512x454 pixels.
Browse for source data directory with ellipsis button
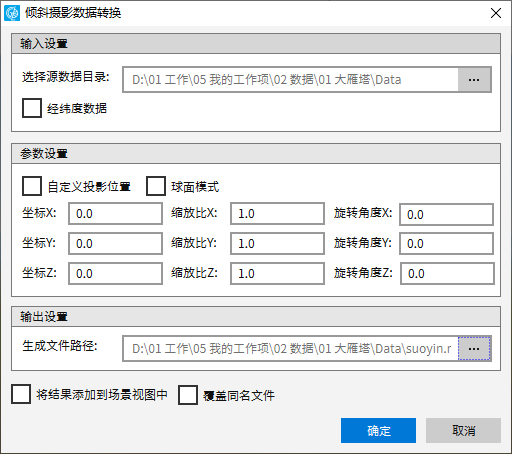click(474, 80)
